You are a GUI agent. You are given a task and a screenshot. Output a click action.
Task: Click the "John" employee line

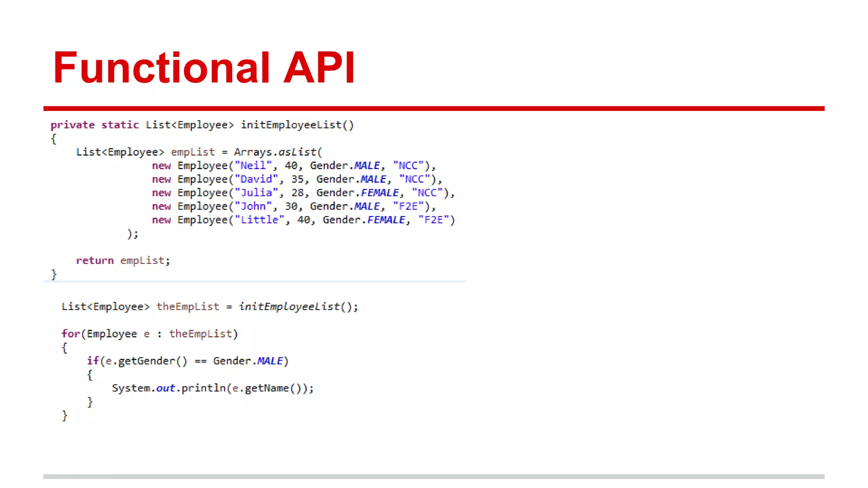pyautogui.click(x=293, y=206)
